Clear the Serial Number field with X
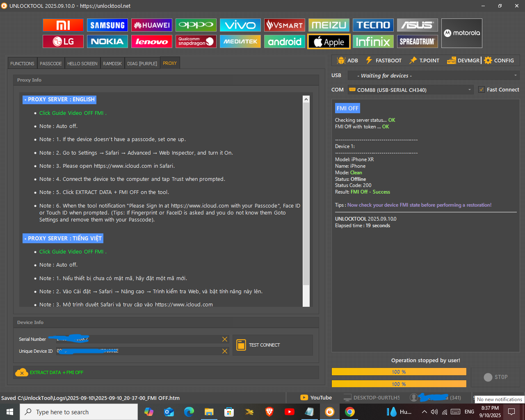Screen dimensions: 525x420 pyautogui.click(x=224, y=339)
